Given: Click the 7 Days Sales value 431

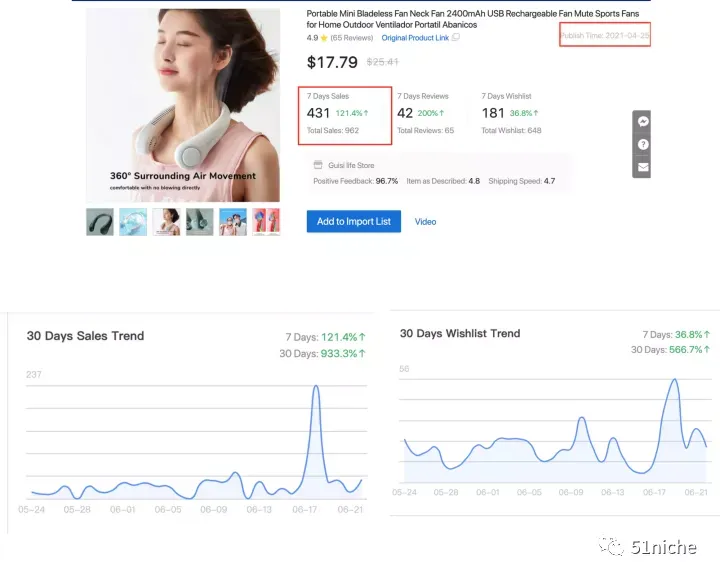Looking at the screenshot, I should (318, 113).
